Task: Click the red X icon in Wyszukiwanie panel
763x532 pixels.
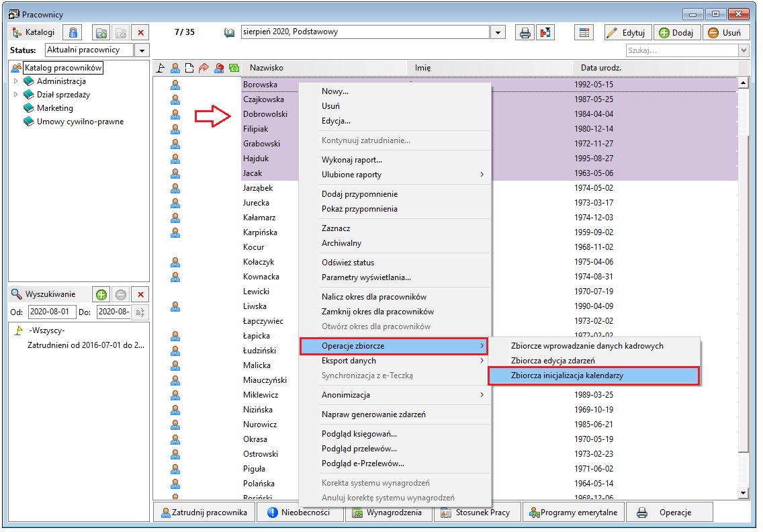Action: (x=140, y=294)
